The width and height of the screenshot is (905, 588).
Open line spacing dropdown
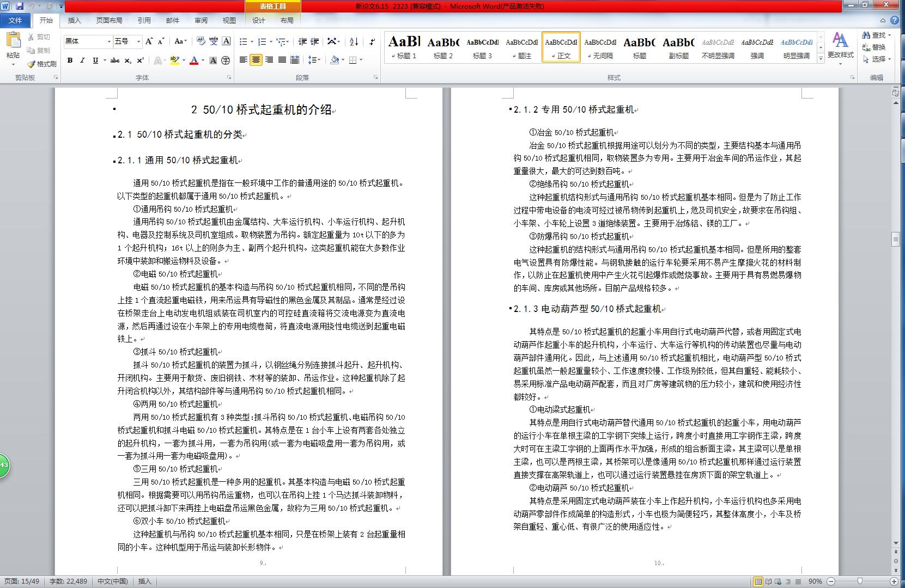314,60
